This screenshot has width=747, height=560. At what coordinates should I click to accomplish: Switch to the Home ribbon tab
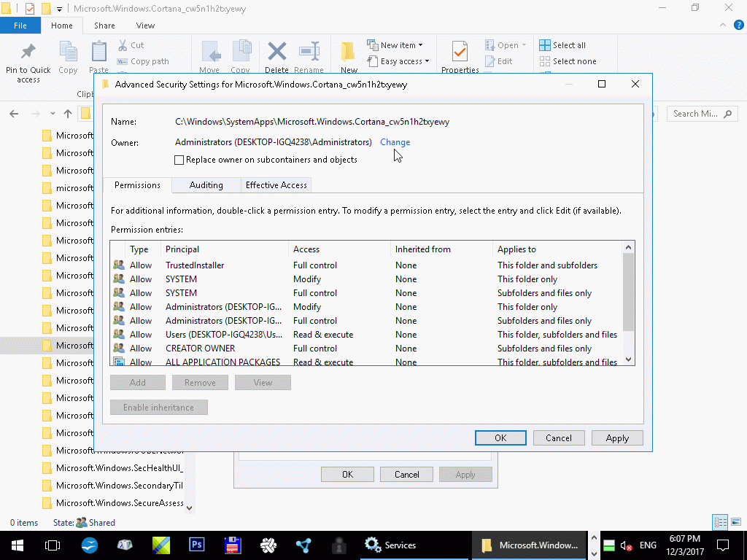click(x=62, y=26)
